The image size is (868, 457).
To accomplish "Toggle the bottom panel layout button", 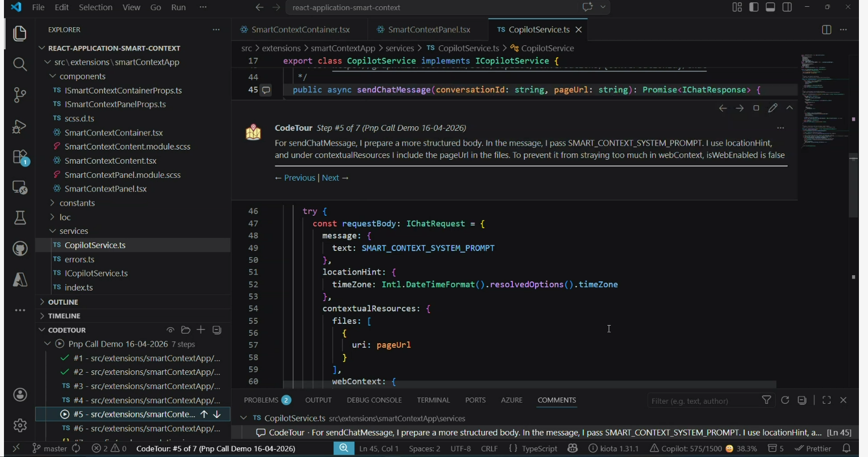I will coord(771,7).
